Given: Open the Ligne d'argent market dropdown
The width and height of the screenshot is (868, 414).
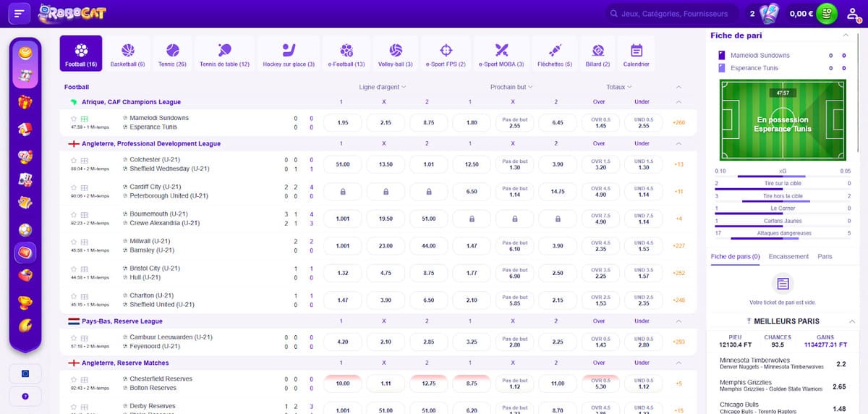Looking at the screenshot, I should pyautogui.click(x=383, y=87).
